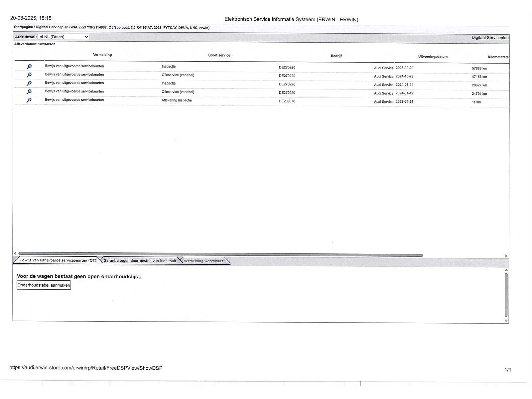Click left arrow of horizontal scrollbar
The width and height of the screenshot is (532, 399).
pos(15,253)
